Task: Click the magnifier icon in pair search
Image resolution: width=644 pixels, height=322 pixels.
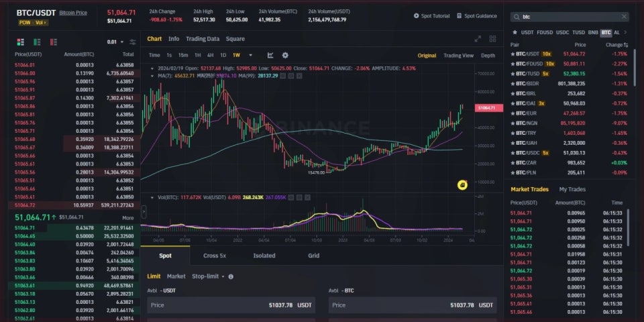Action: (x=517, y=17)
